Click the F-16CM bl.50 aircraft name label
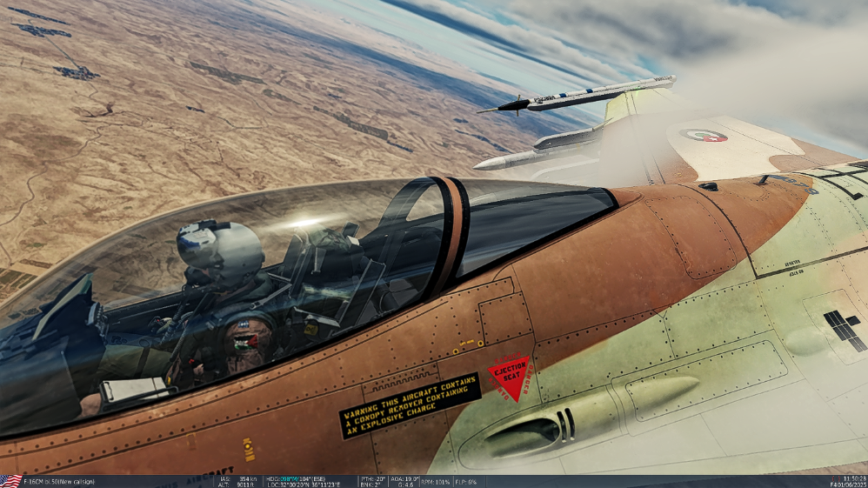 point(59,481)
